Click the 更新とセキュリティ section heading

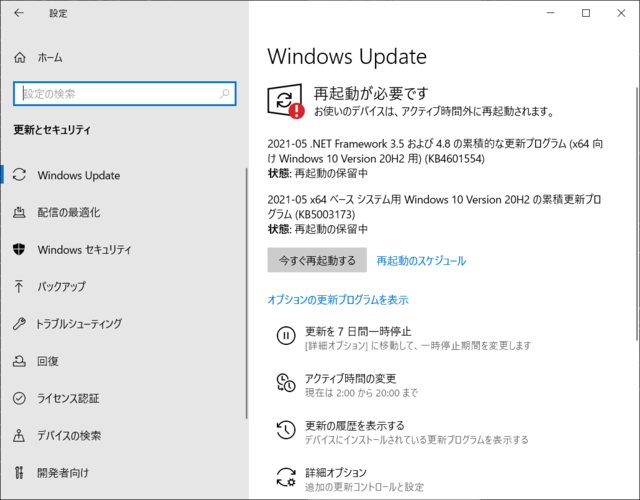(x=52, y=130)
